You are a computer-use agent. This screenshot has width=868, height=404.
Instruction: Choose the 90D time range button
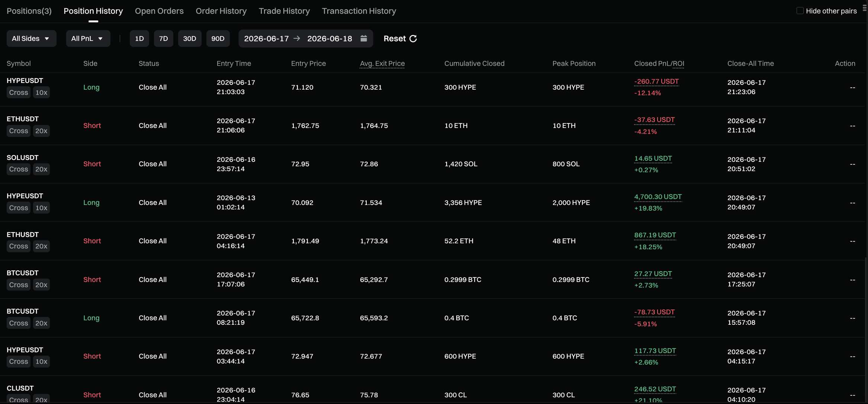(x=218, y=39)
